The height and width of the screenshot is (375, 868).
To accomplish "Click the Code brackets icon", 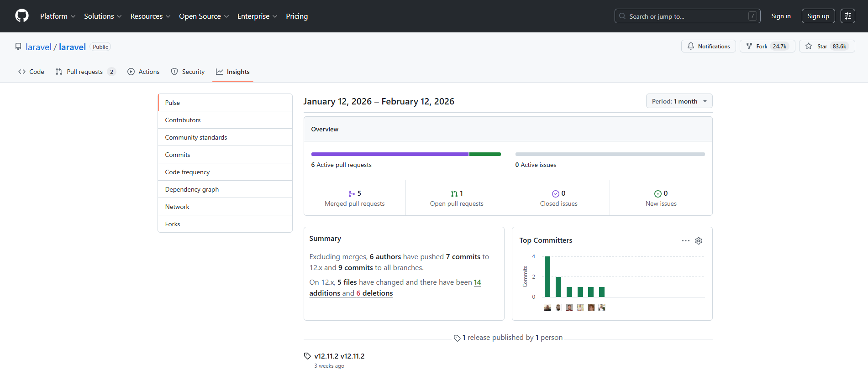I will [x=22, y=72].
